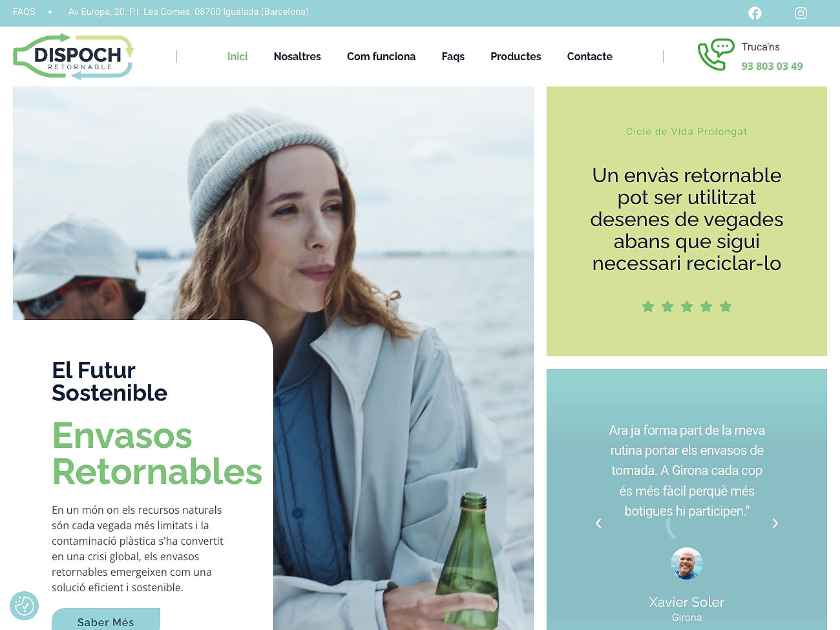Click the Av Europa address text
Image resolution: width=840 pixels, height=630 pixels.
pyautogui.click(x=188, y=12)
